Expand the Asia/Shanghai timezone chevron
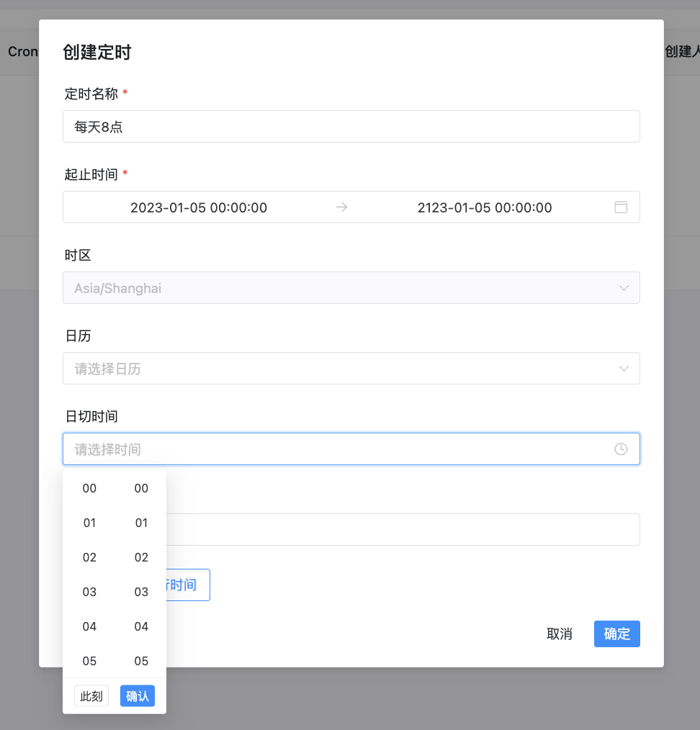The width and height of the screenshot is (700, 730). [x=624, y=287]
